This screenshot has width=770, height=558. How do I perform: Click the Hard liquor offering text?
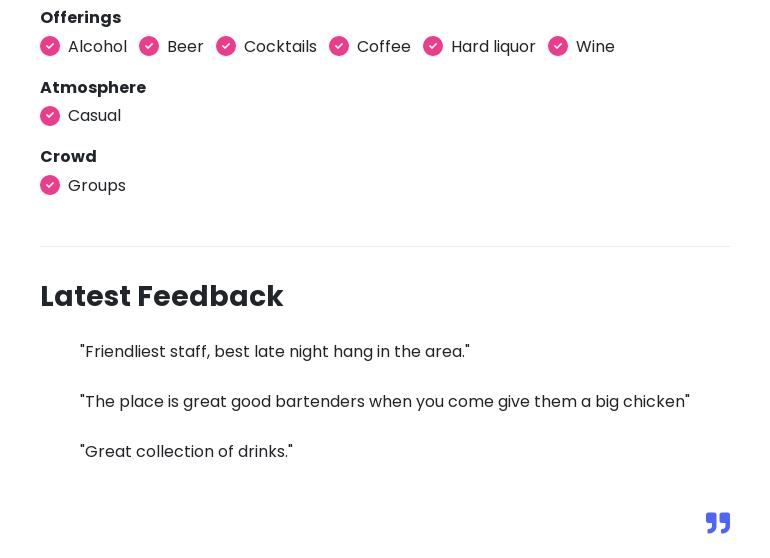pos(493,47)
